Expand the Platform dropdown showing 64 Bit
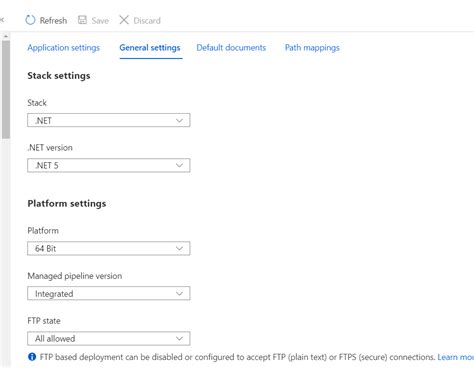Viewport: 474px width, 368px height. (109, 248)
